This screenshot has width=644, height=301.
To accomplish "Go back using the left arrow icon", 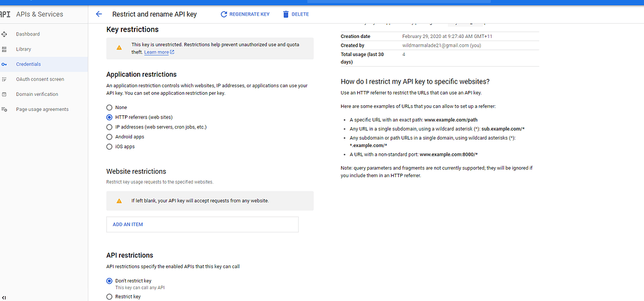I will click(98, 14).
